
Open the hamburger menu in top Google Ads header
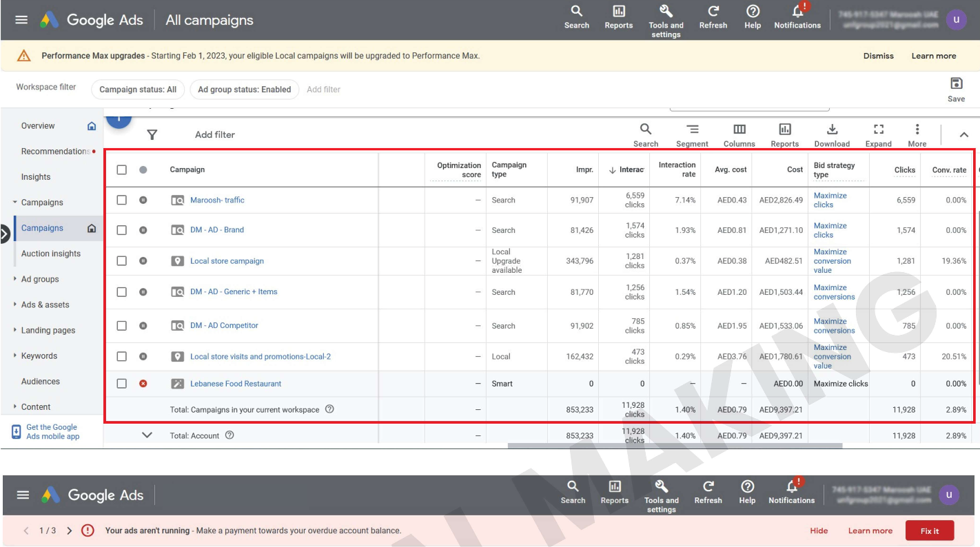coord(22,20)
